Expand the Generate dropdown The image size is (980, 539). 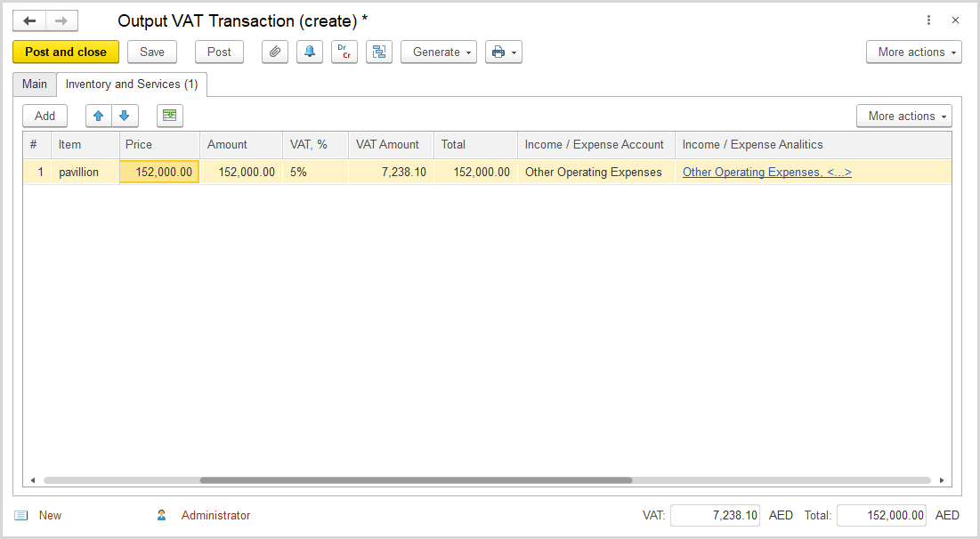(x=439, y=52)
